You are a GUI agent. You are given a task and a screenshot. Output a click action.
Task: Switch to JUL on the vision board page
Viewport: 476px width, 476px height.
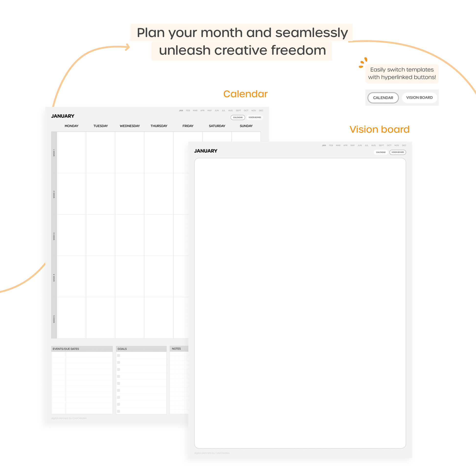coord(367,145)
